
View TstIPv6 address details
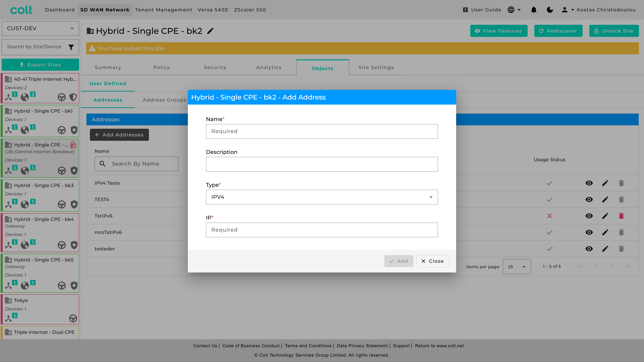(589, 216)
